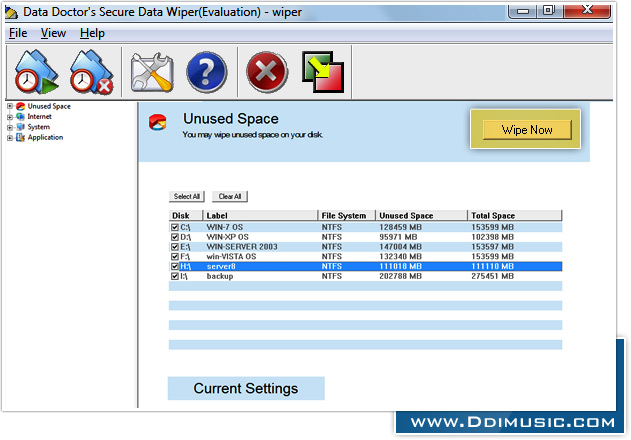Click the red X exit toolbar icon
The image size is (631, 440).
tap(266, 71)
